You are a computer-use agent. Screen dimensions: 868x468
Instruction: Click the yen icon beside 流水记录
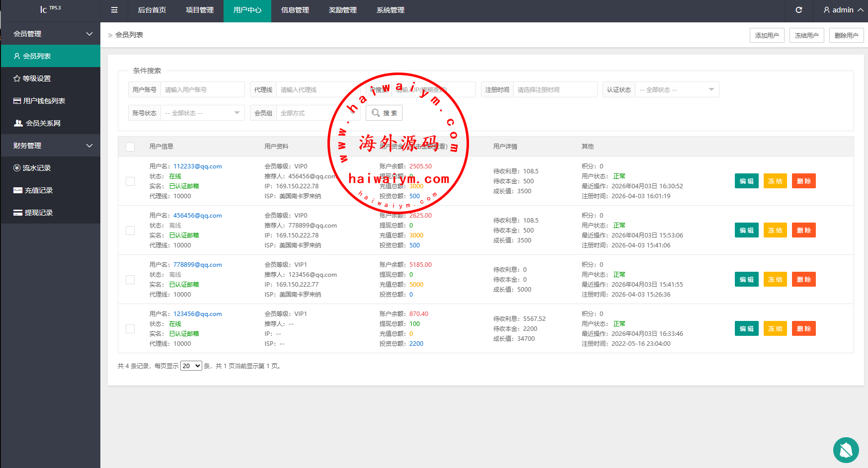point(17,168)
